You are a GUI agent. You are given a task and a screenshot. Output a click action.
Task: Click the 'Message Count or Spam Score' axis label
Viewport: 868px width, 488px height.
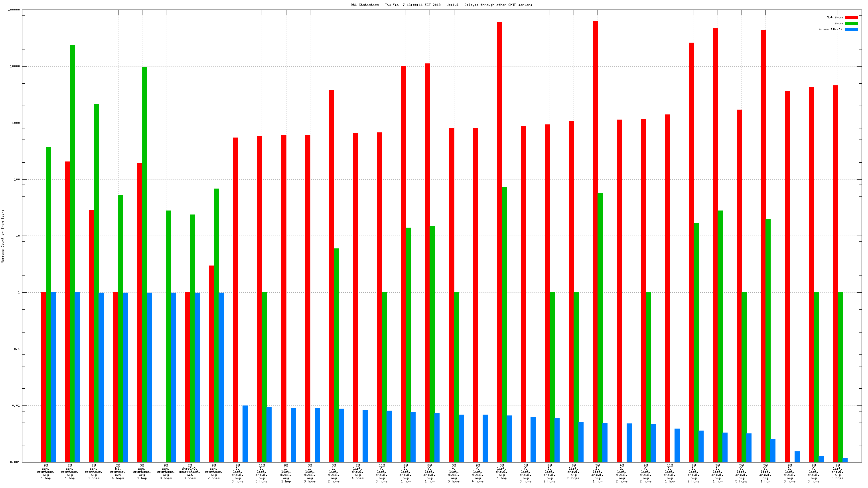point(2,236)
